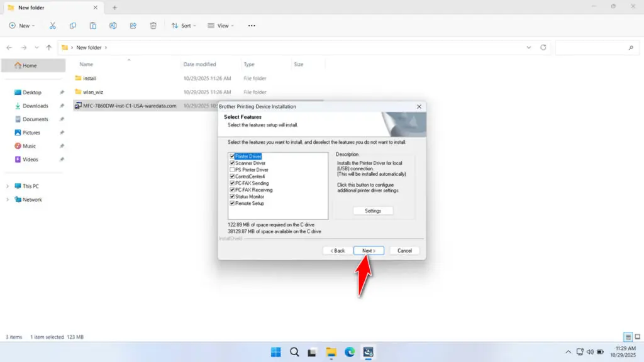Select the Paste icon
Viewport: 644px width, 362px height.
click(x=92, y=25)
